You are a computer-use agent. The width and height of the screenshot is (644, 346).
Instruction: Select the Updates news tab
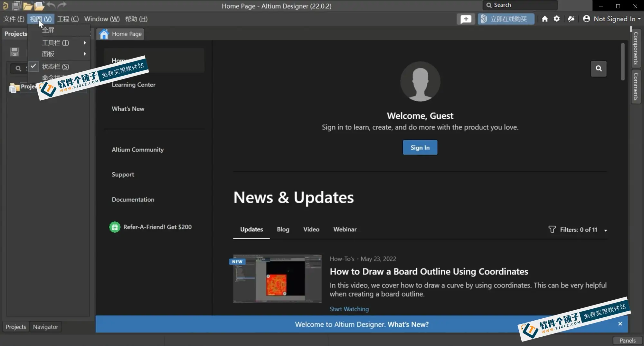[x=251, y=229]
